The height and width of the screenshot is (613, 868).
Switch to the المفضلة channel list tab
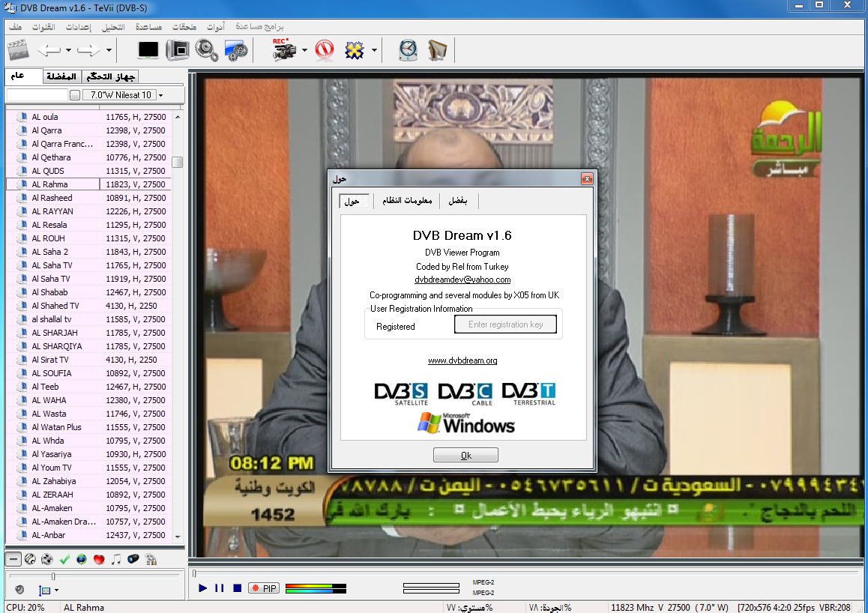[61, 76]
